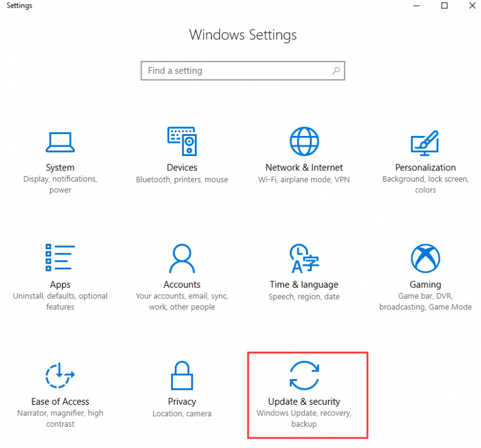Open System settings via laptop icon
This screenshot has width=481, height=448.
[60, 142]
